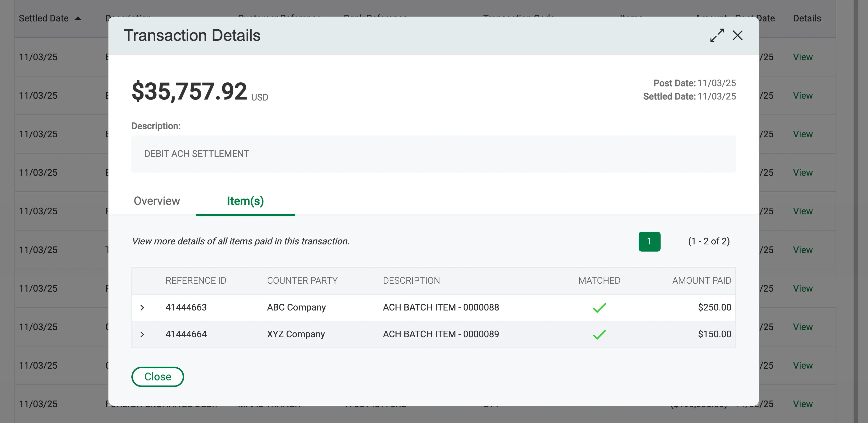Click reference ID 41444663 text
Screen dimensions: 868x423
[186, 307]
